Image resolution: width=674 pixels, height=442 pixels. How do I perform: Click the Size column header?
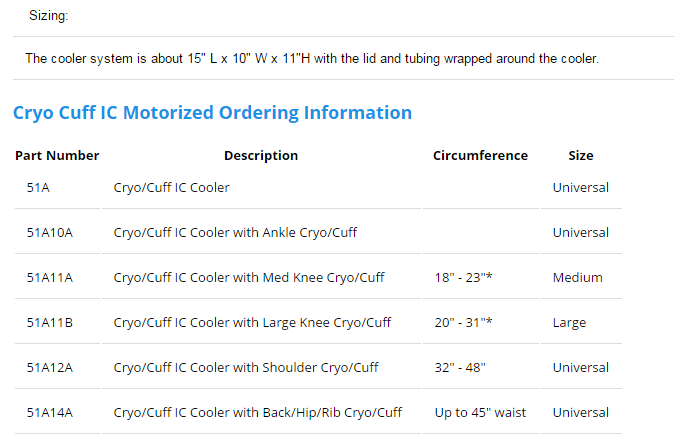pos(581,155)
